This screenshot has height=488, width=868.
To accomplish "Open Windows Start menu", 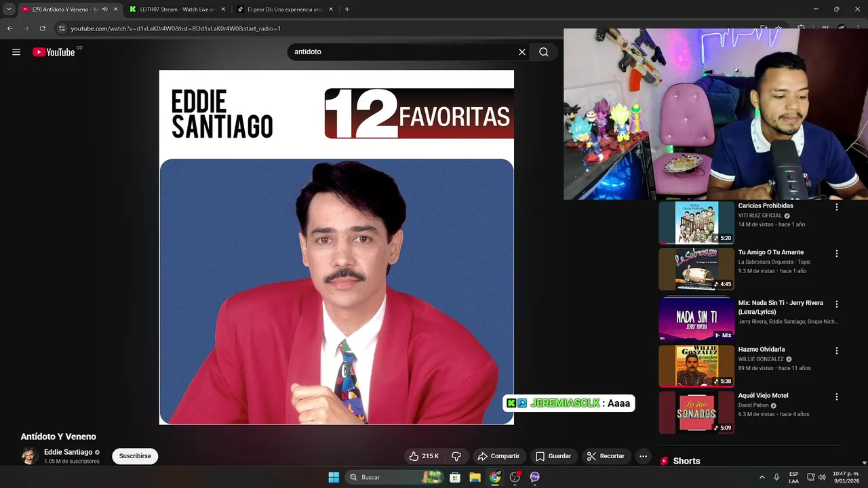I will point(334,477).
